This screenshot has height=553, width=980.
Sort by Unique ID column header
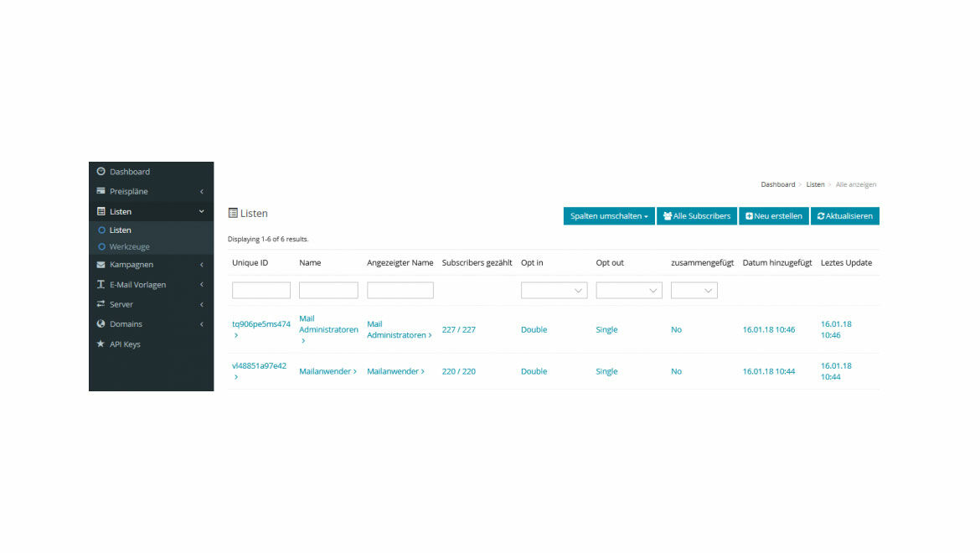tap(250, 262)
